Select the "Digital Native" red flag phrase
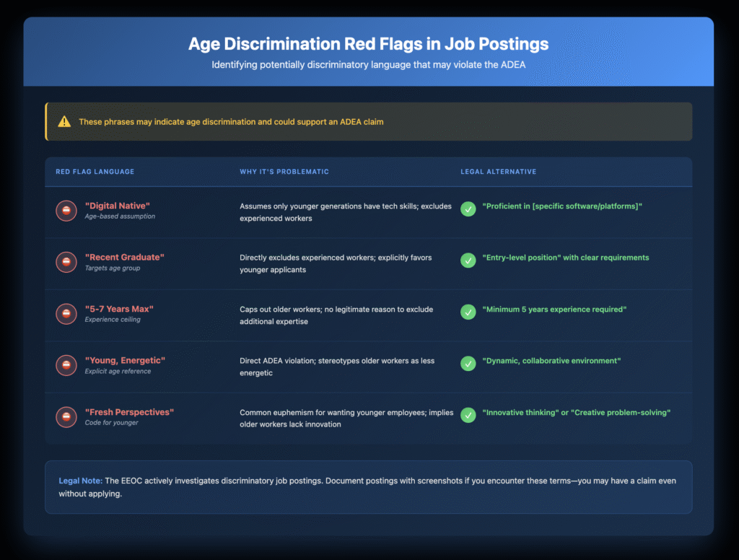Image resolution: width=739 pixels, height=560 pixels. pyautogui.click(x=118, y=206)
